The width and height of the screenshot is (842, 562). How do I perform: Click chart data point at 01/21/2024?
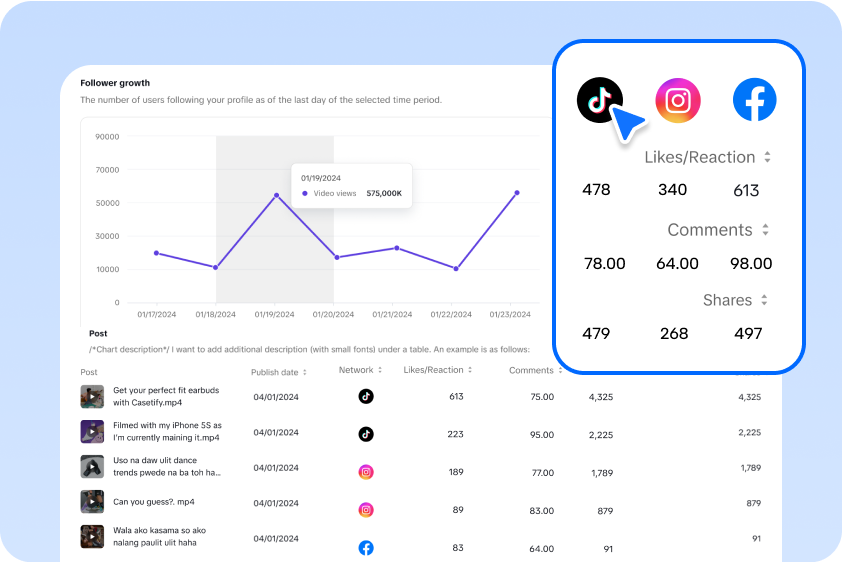[397, 248]
